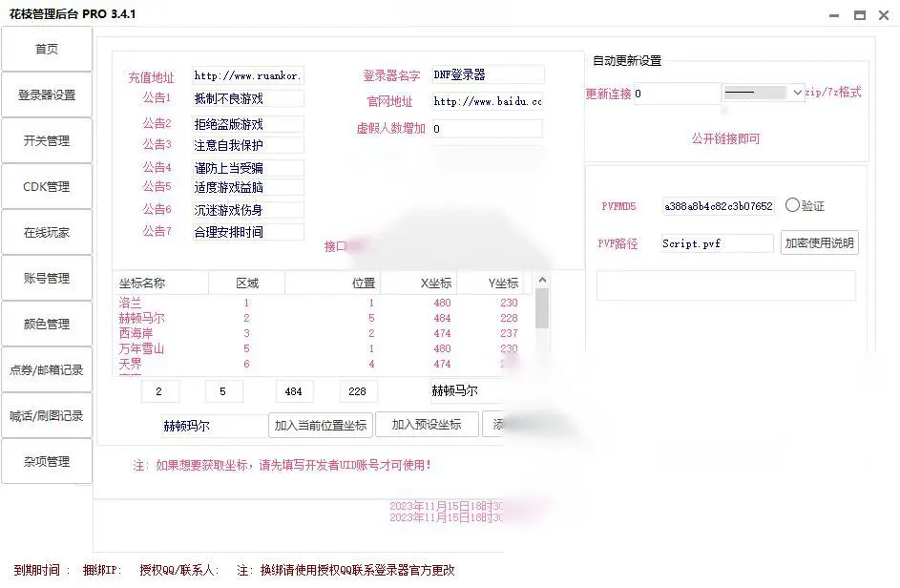Edit 公告2 field 拒绝盗版游戏

click(248, 124)
